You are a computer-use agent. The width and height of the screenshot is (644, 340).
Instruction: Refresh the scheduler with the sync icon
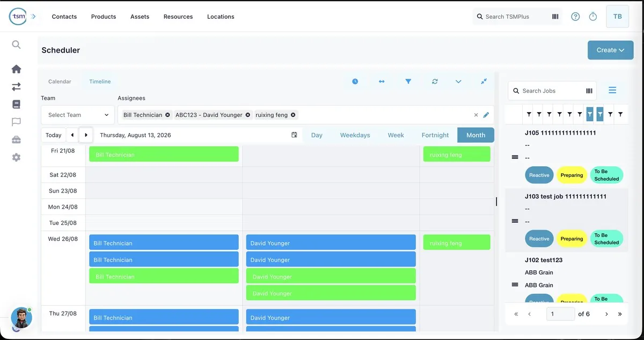tap(435, 82)
